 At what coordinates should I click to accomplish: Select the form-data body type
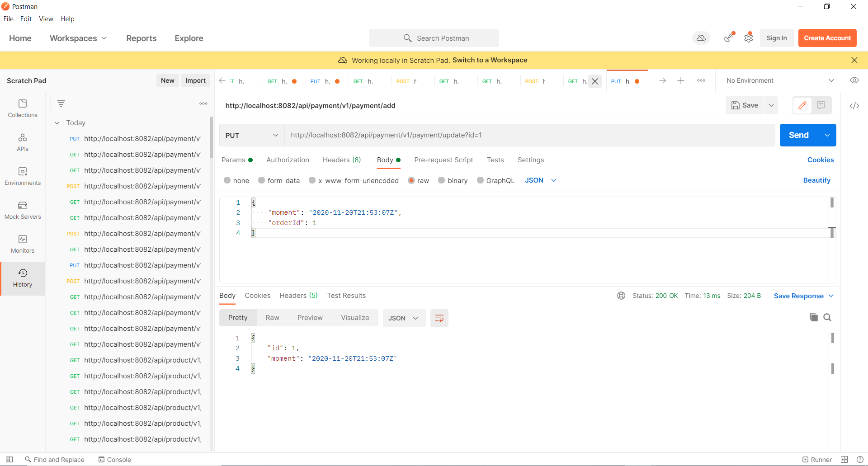click(261, 180)
